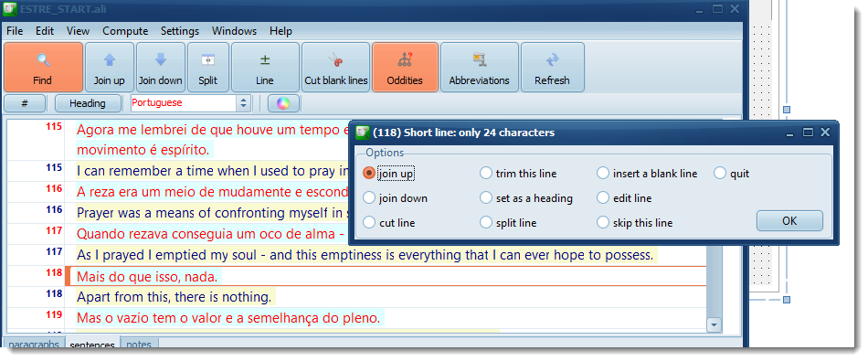
Task: Open the View menu
Action: (x=78, y=31)
